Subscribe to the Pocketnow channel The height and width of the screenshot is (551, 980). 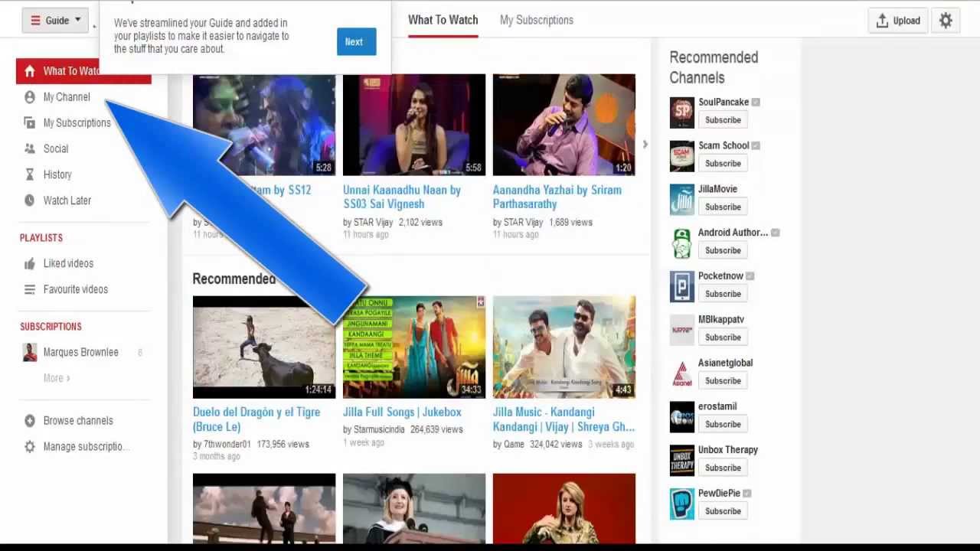click(723, 294)
